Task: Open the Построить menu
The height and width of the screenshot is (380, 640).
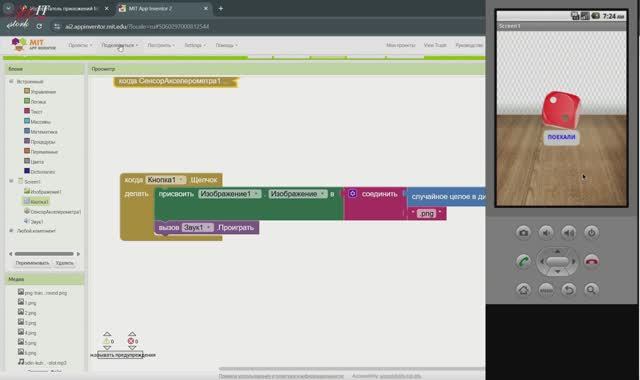Action: tap(161, 45)
